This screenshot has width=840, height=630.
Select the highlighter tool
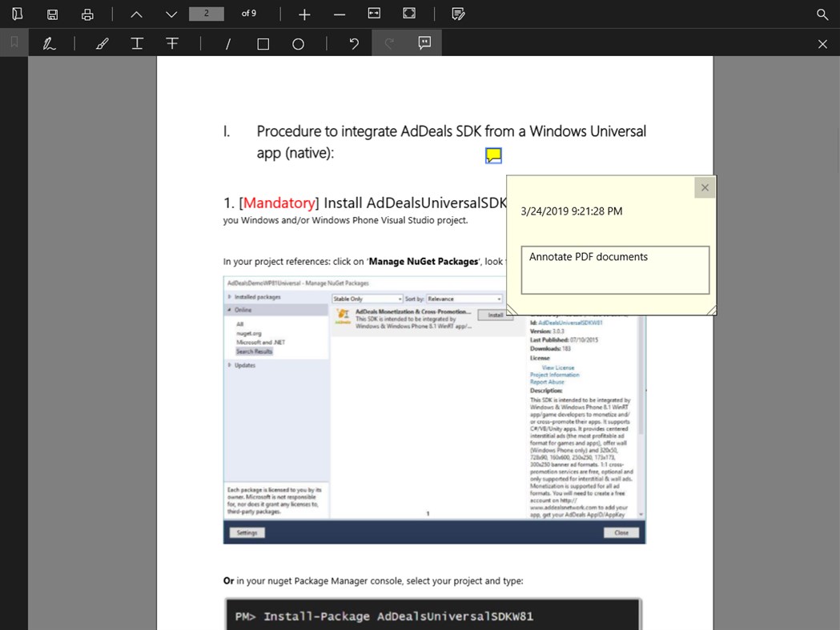tap(102, 43)
